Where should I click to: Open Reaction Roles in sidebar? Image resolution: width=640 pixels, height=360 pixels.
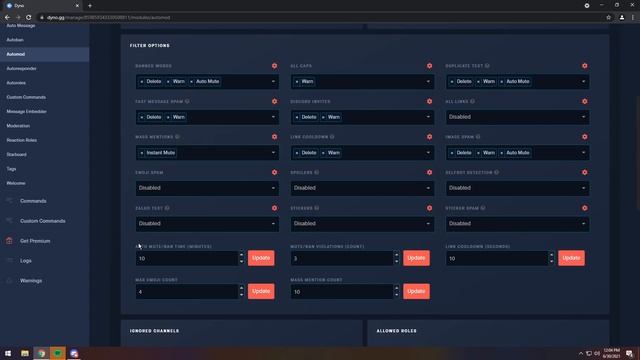[x=22, y=140]
